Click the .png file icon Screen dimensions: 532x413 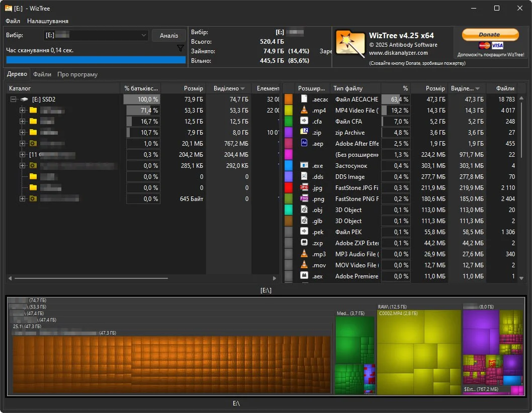pos(304,198)
